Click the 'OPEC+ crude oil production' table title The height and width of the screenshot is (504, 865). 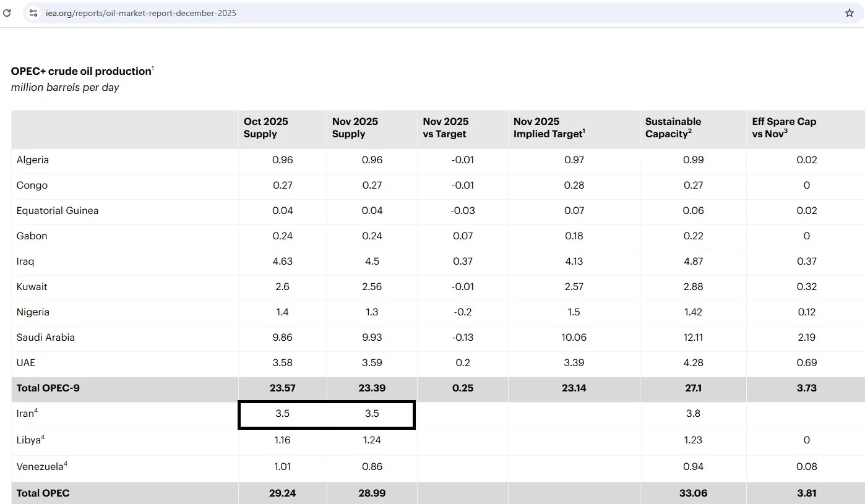pyautogui.click(x=81, y=71)
